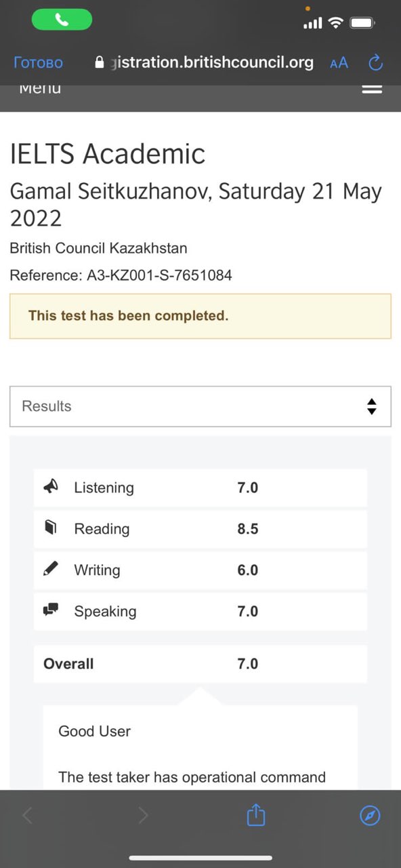Go back with the left arrow
This screenshot has width=401, height=868.
(x=27, y=816)
